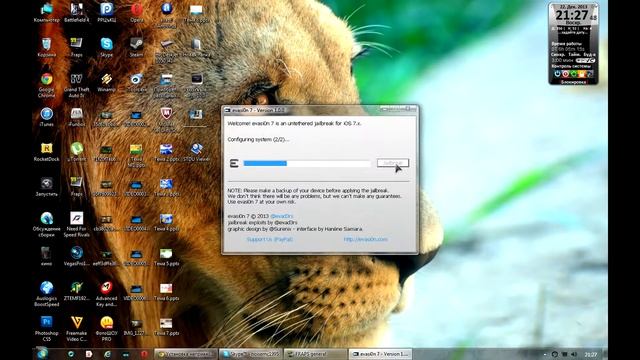Screen dimensions: 640x360
Task: Select the Тема 6.pptx file
Action: [x=166, y=291]
